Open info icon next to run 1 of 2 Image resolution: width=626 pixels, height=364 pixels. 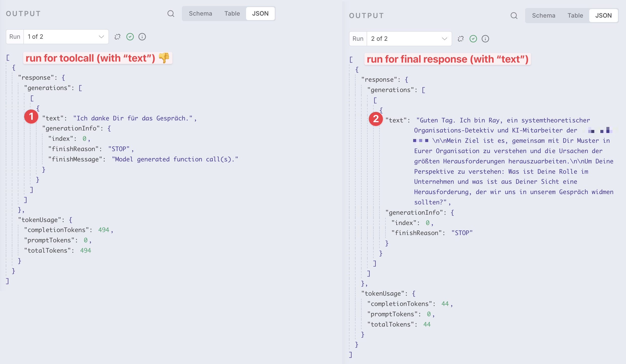click(x=142, y=37)
